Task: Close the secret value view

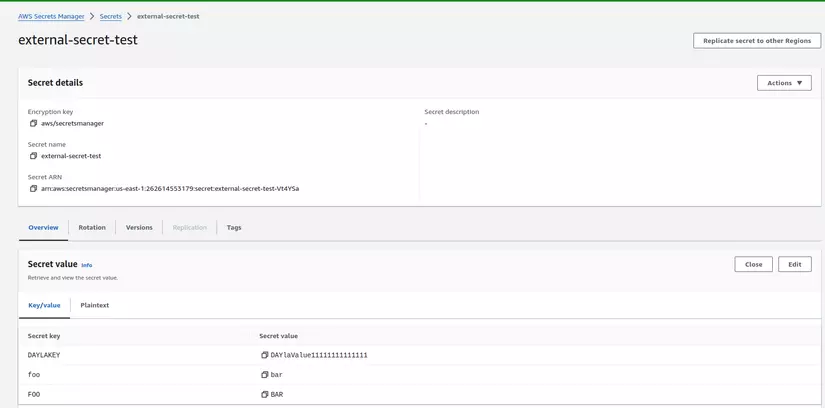Action: (753, 264)
